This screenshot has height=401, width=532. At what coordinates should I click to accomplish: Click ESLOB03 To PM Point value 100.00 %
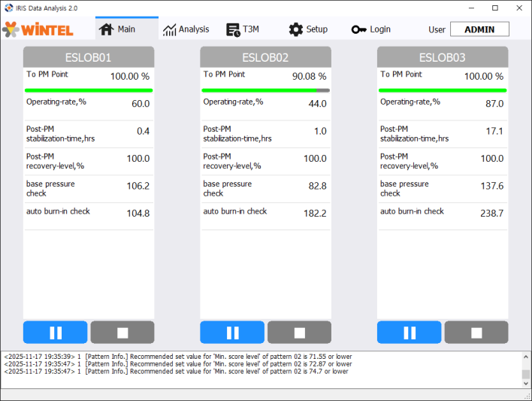click(484, 76)
